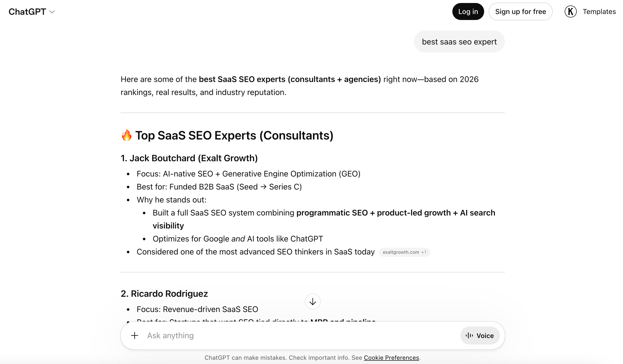
Task: Click 'Focus: Revenue-driven SaaS SEO' bullet
Action: click(197, 309)
